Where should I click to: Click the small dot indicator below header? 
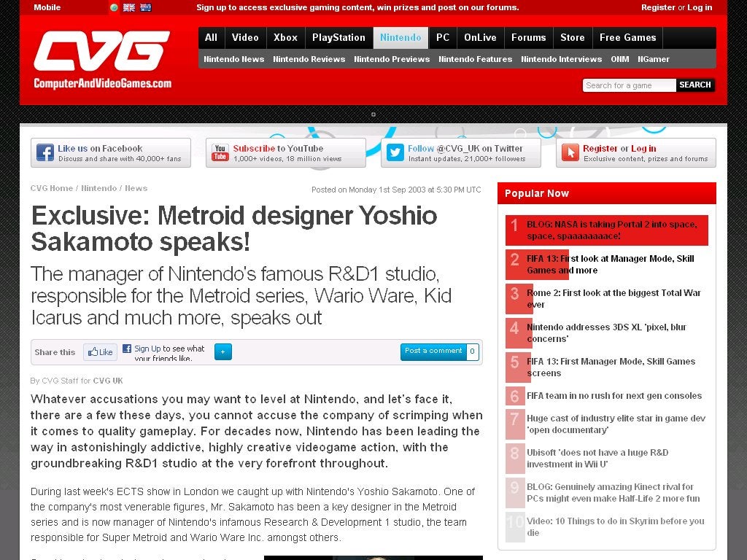click(x=373, y=114)
